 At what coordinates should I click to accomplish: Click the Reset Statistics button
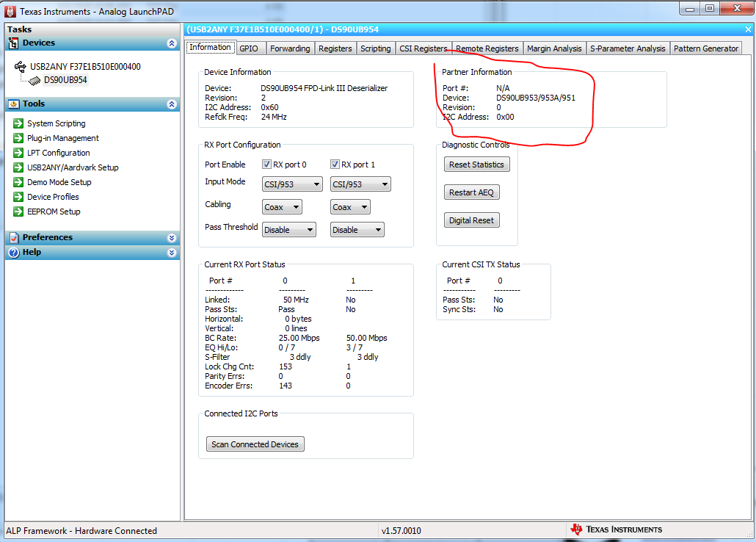[x=476, y=165]
